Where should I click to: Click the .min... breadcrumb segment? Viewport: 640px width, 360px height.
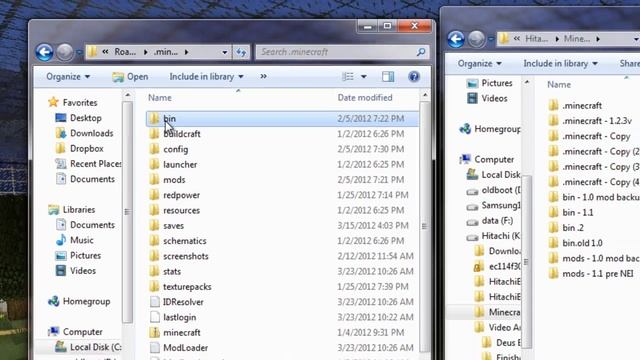166,52
